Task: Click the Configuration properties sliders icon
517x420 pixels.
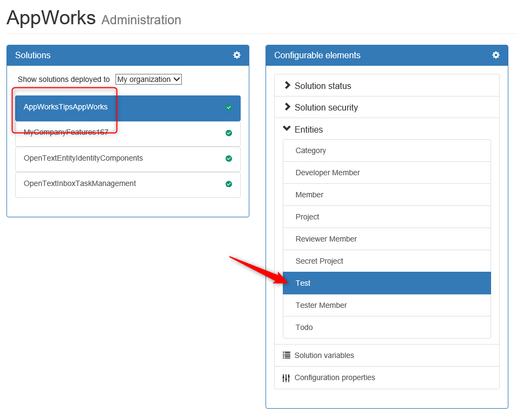Action: (x=286, y=378)
